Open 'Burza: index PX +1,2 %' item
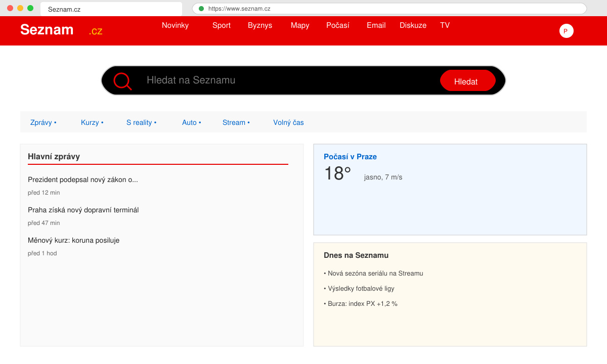 361,304
